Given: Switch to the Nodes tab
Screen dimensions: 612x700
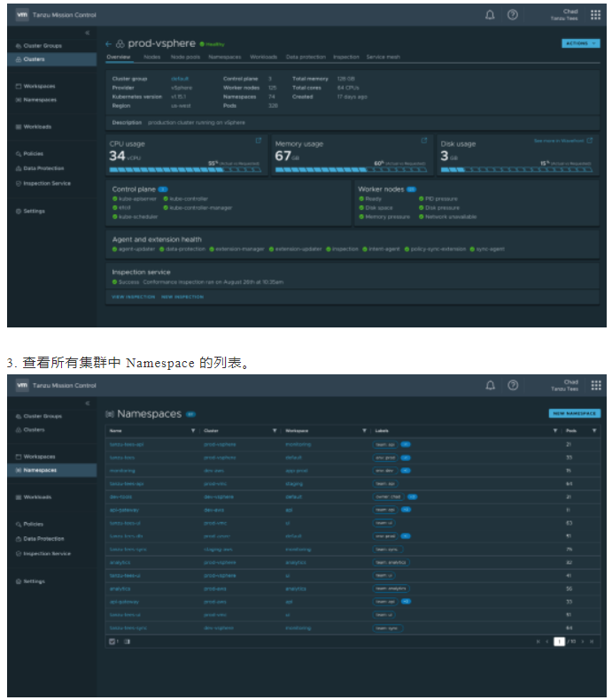Looking at the screenshot, I should (151, 58).
